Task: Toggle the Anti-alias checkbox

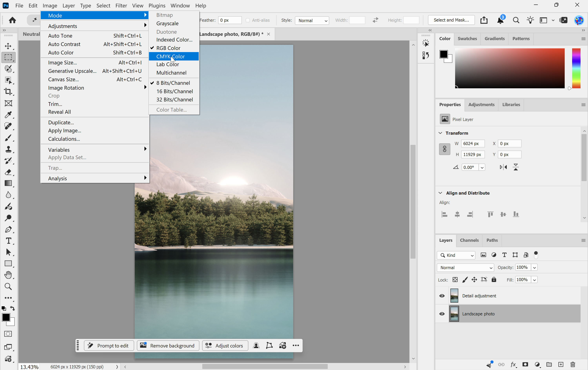Action: pyautogui.click(x=248, y=20)
